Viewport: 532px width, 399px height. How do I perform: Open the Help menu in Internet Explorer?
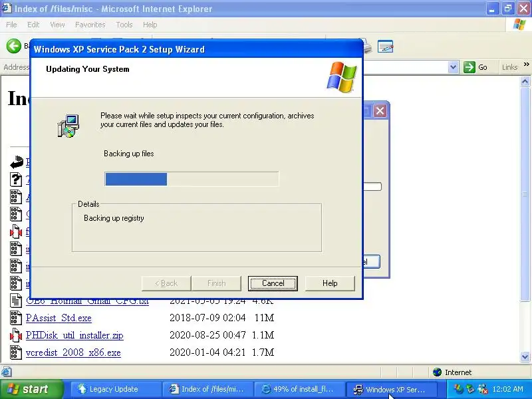click(x=150, y=25)
